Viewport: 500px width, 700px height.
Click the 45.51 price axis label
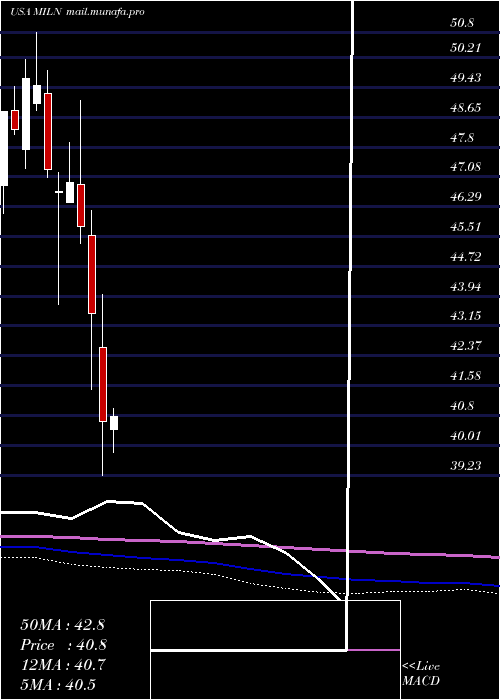[466, 227]
